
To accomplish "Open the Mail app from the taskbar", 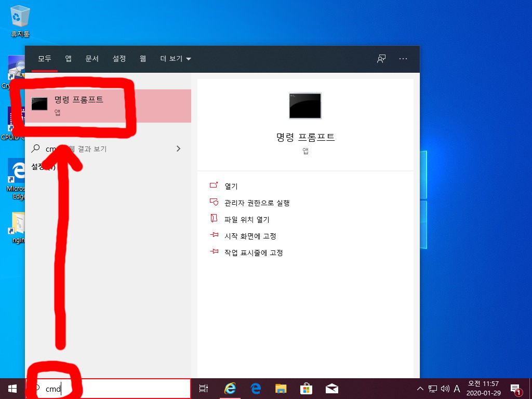I will tap(331, 389).
